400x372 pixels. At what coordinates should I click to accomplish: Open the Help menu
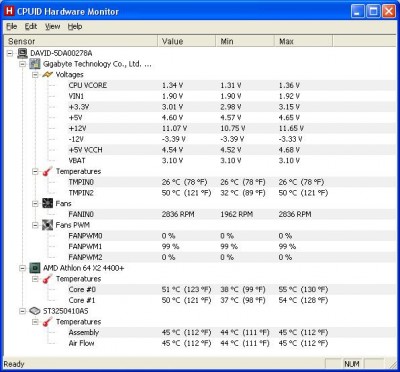pos(75,27)
